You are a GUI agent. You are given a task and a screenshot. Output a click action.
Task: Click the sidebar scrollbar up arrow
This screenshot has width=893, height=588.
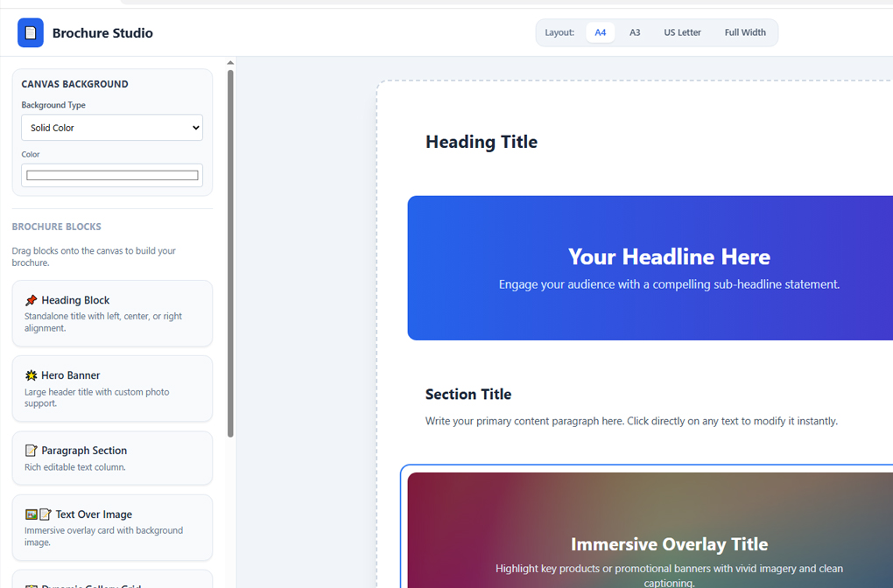tap(230, 63)
